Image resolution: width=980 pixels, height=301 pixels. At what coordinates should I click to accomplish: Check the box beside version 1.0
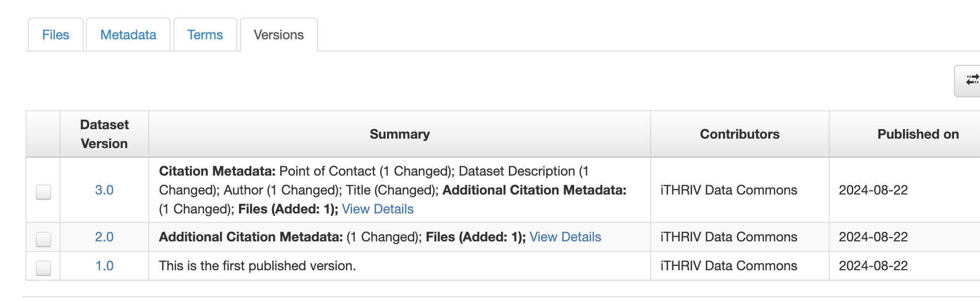tap(43, 268)
